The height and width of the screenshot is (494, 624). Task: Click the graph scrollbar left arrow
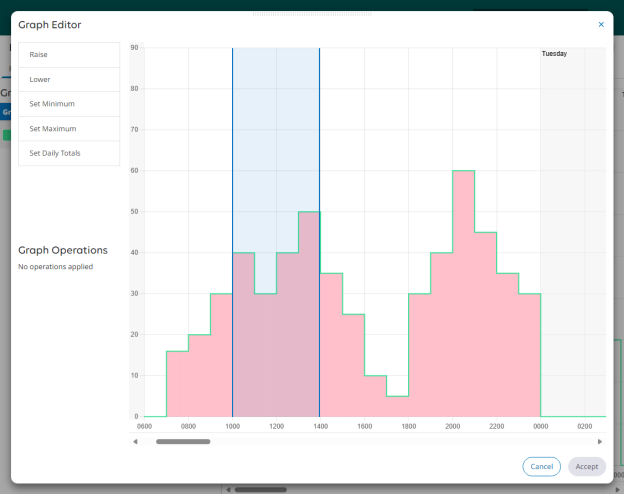pyautogui.click(x=135, y=441)
